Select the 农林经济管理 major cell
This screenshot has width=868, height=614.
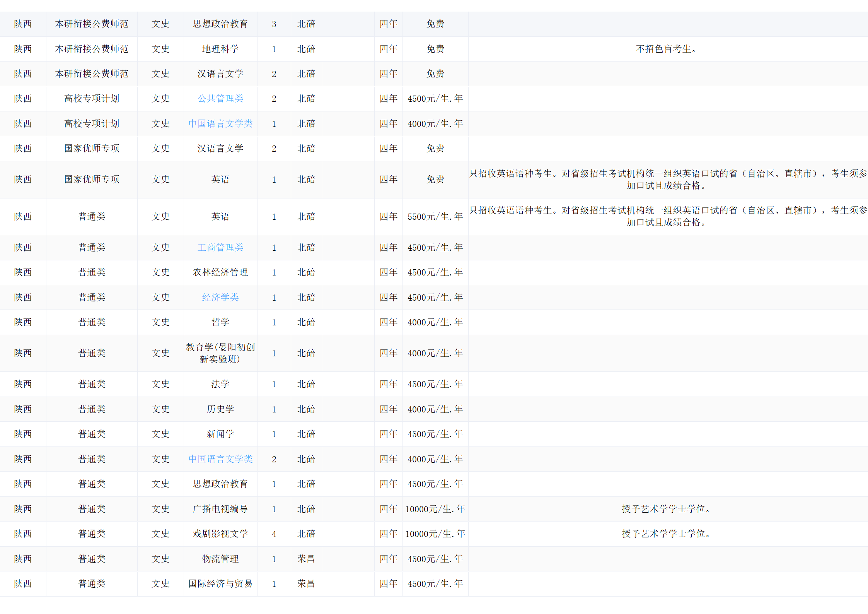click(220, 272)
